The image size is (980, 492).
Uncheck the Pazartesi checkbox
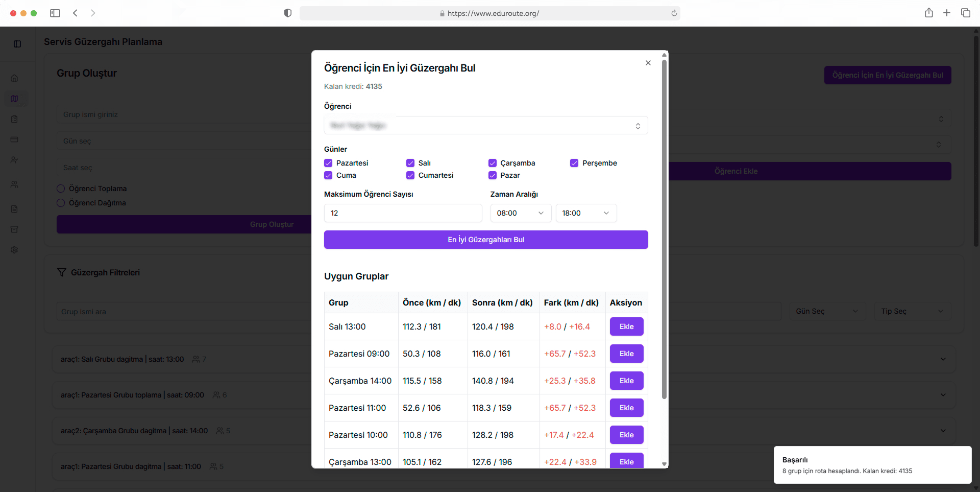coord(328,163)
